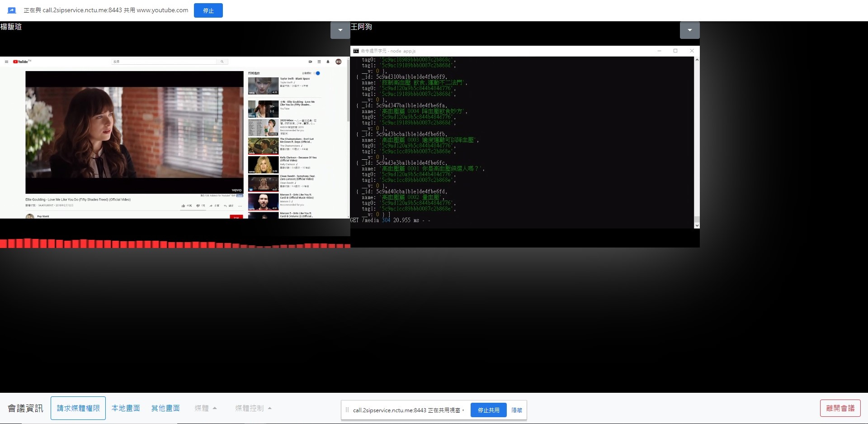Click the red audio level meter bars

pyautogui.click(x=175, y=243)
